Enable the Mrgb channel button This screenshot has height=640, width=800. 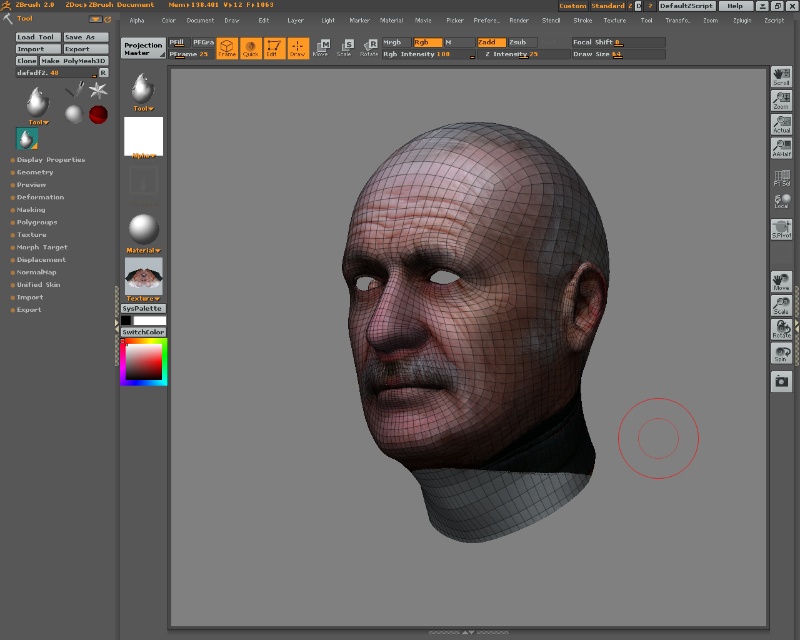[396, 42]
